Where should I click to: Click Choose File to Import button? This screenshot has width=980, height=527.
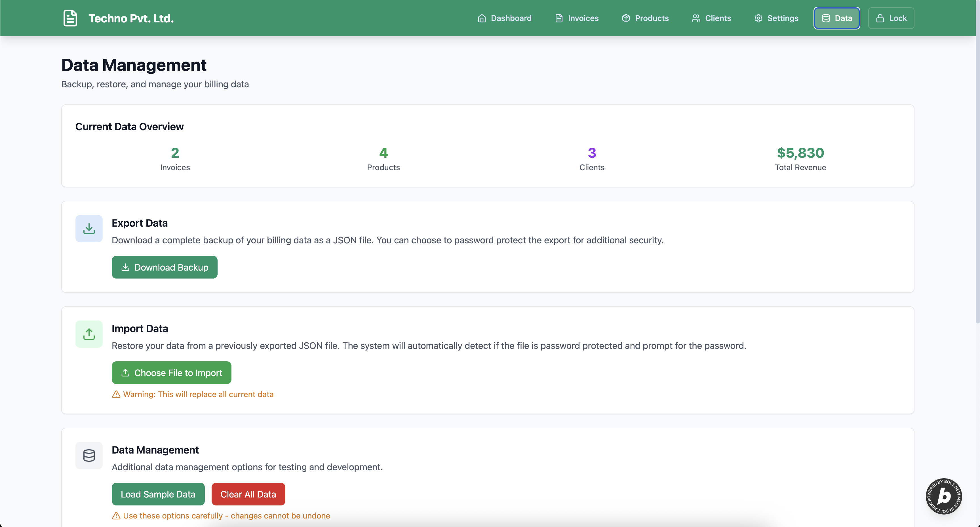[171, 373]
